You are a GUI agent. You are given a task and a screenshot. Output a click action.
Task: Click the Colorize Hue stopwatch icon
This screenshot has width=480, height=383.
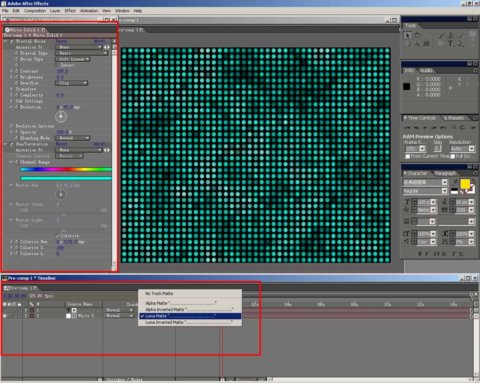tap(16, 242)
